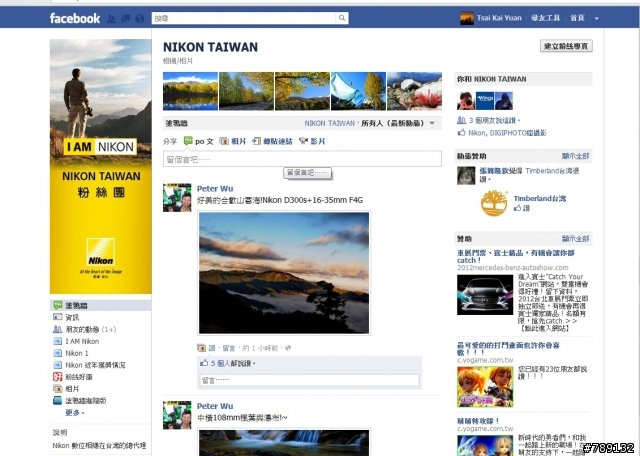
Task: Open the account dropdown arrow in header
Action: [596, 18]
